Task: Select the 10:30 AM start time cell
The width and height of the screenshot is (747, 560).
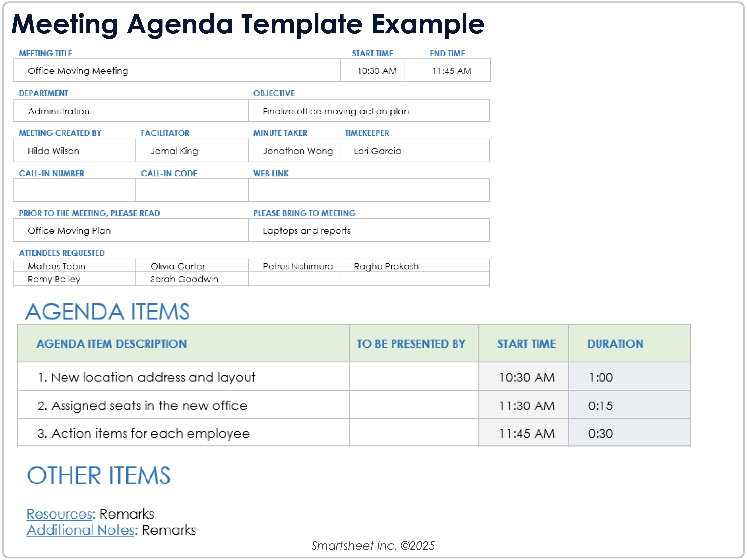Action: pos(372,71)
